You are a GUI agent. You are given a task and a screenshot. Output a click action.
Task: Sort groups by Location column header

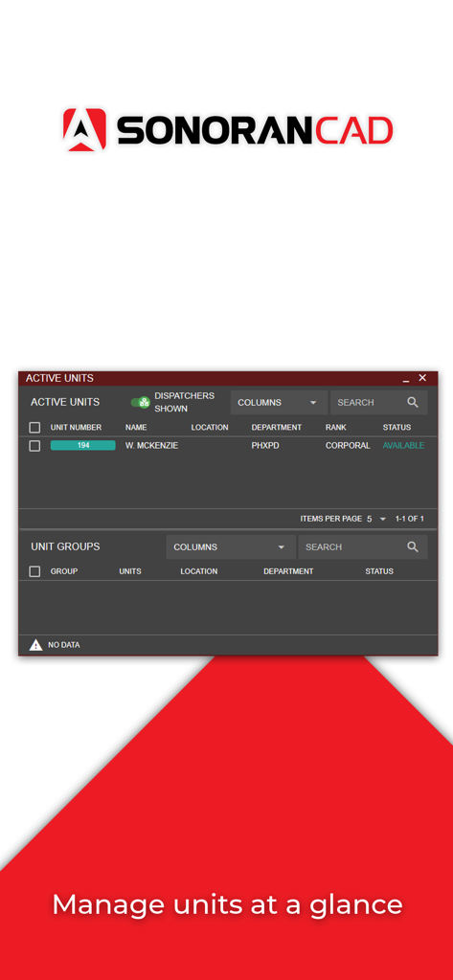(x=199, y=571)
